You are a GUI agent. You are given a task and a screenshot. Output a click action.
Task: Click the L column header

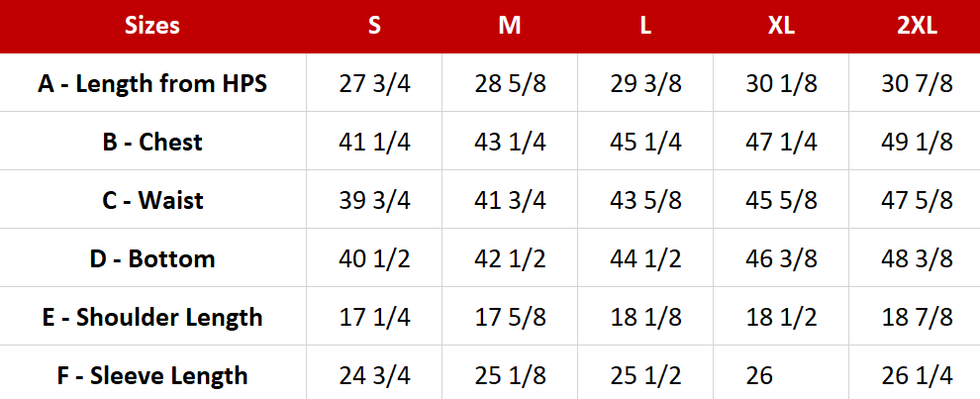(645, 26)
